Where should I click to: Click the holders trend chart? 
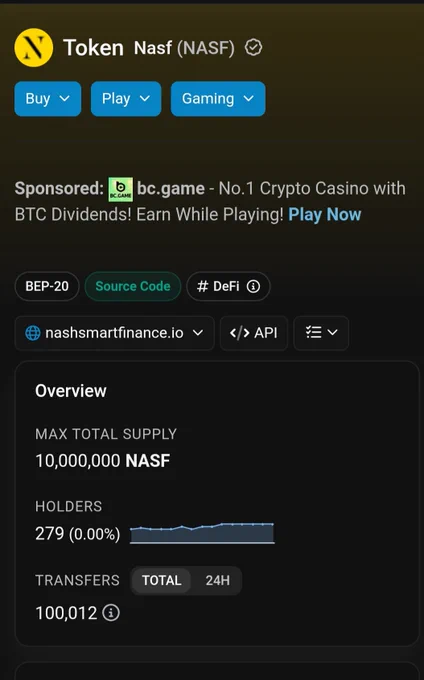[x=202, y=533]
